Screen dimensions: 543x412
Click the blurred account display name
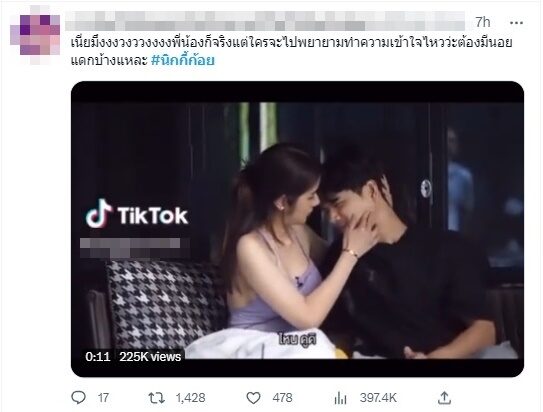point(265,21)
